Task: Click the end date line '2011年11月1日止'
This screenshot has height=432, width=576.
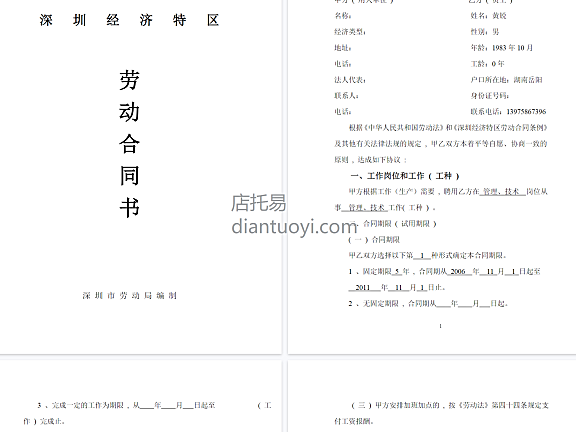Action: [x=397, y=287]
